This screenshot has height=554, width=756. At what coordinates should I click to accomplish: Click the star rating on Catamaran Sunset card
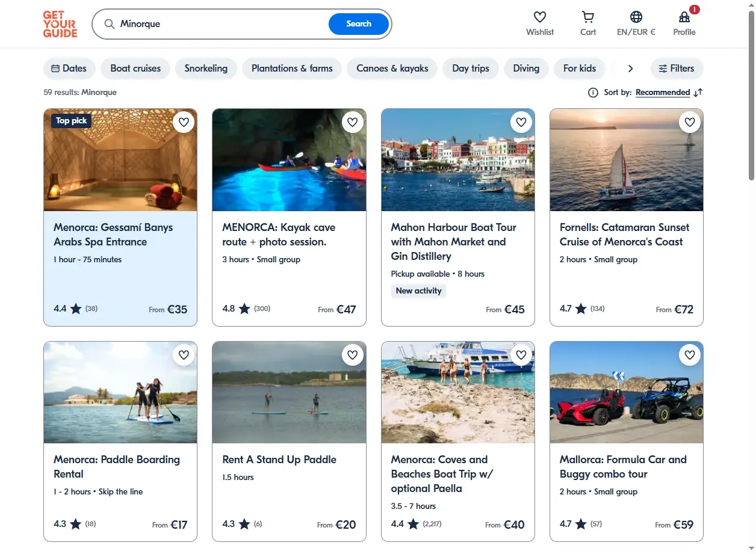(x=581, y=309)
